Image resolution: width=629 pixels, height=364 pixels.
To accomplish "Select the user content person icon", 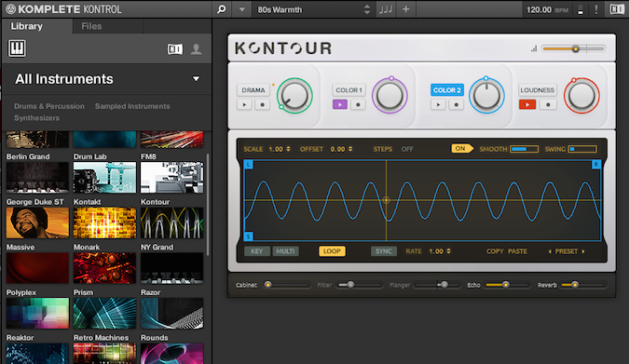I will tap(197, 49).
